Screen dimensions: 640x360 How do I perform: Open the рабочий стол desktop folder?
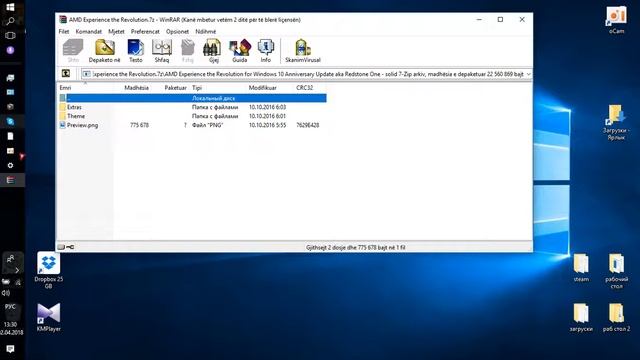tap(616, 271)
